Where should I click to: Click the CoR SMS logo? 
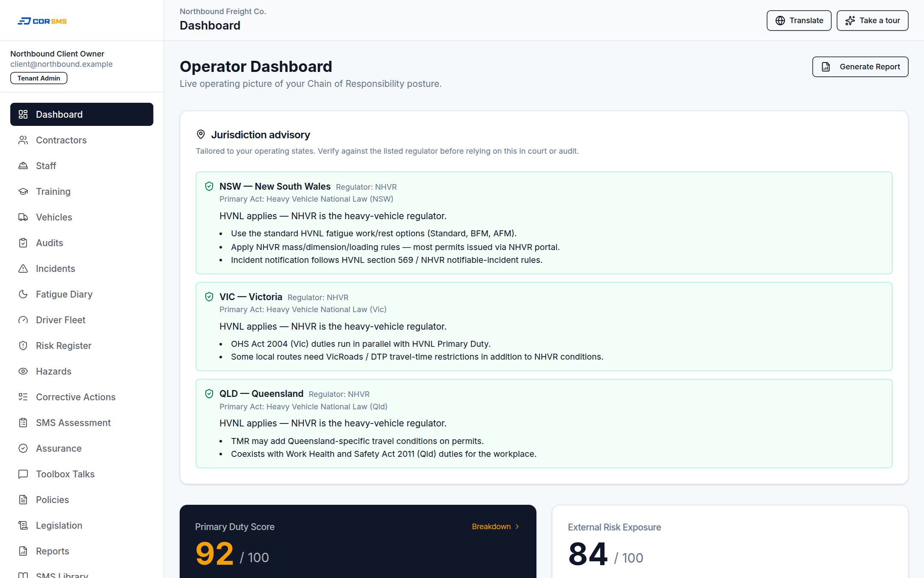tap(42, 21)
